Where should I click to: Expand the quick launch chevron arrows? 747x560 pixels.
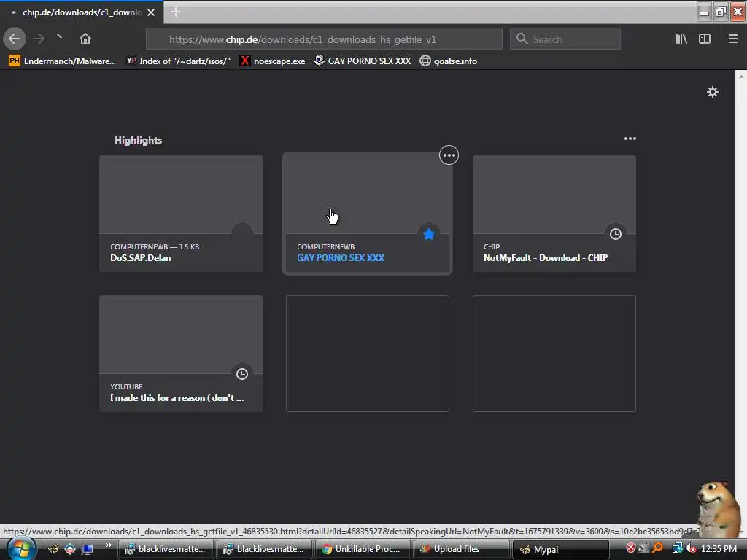pyautogui.click(x=109, y=545)
